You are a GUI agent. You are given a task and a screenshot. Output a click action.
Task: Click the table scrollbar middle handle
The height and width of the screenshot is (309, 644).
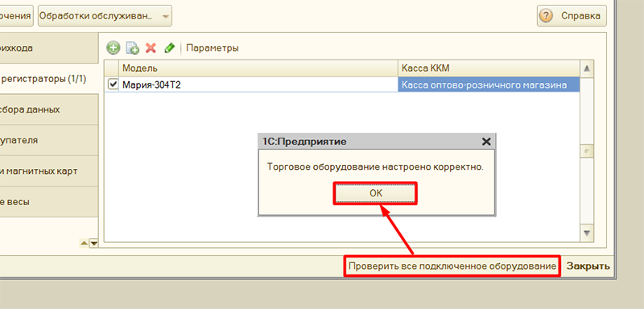coord(587,151)
